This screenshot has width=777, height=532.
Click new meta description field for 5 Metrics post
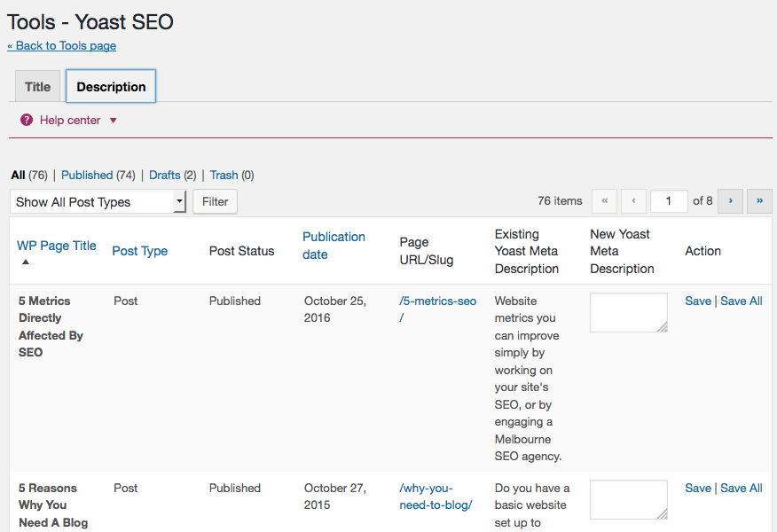click(x=629, y=313)
